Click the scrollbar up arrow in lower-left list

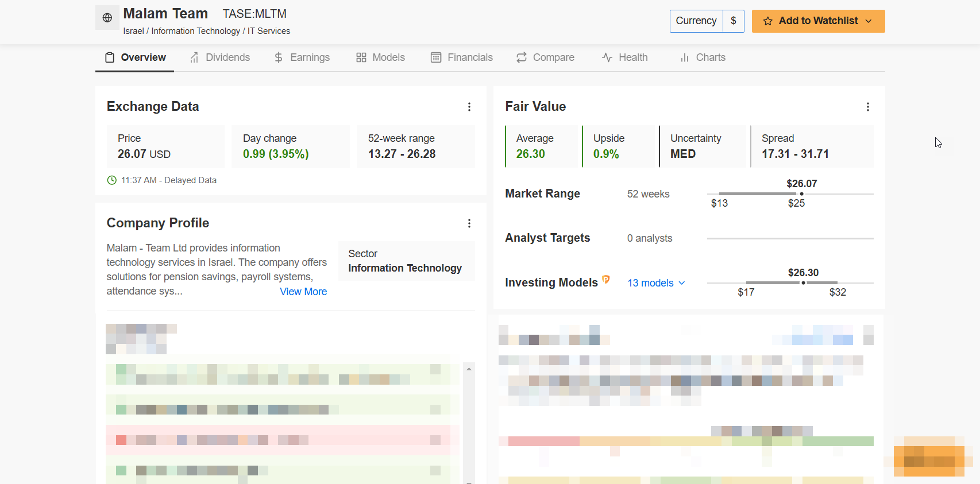click(469, 369)
